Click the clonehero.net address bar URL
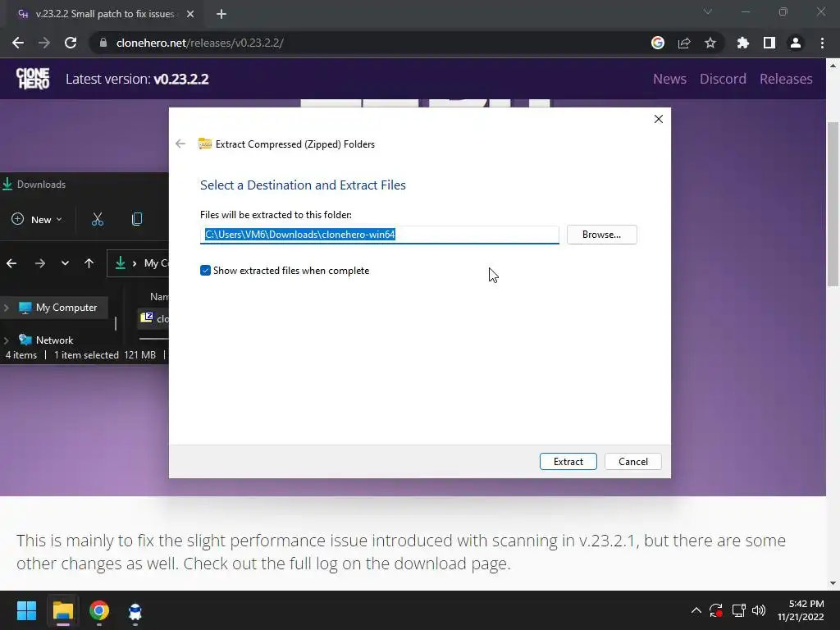This screenshot has height=630, width=840. coord(199,43)
